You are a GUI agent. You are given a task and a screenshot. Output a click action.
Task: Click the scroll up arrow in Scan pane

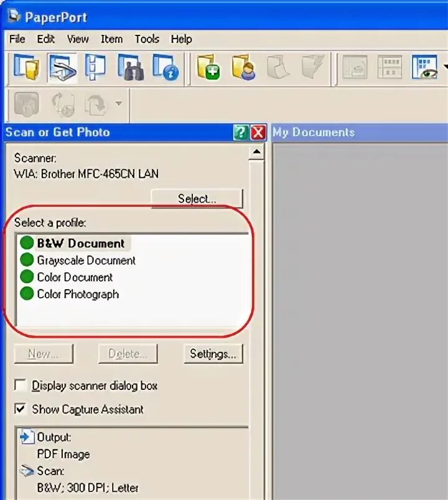(x=256, y=152)
